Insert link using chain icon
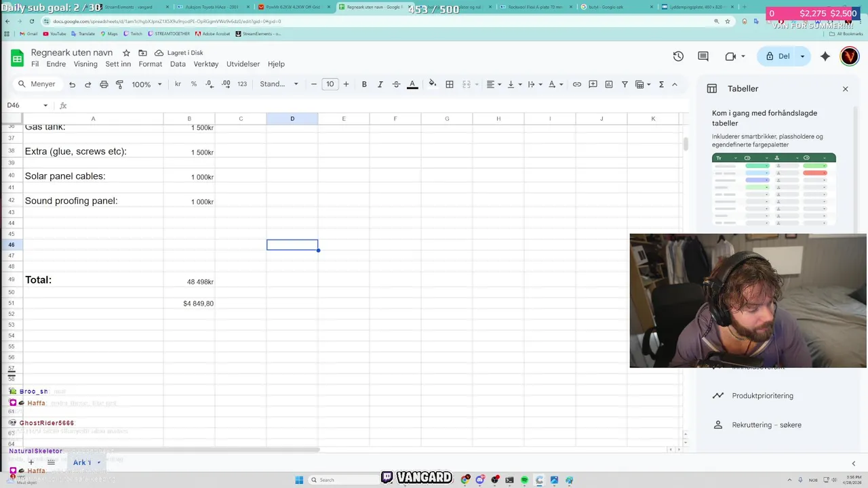 click(x=576, y=84)
